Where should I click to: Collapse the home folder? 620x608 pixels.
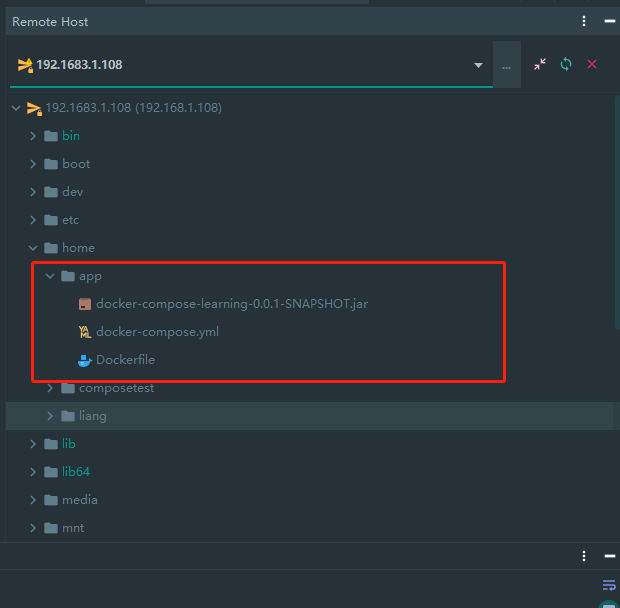coord(33,248)
